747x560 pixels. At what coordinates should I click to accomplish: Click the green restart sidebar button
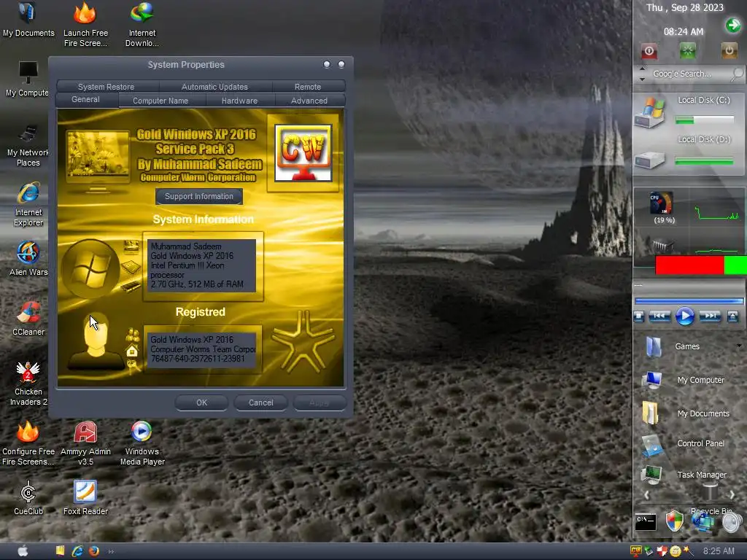pos(687,50)
